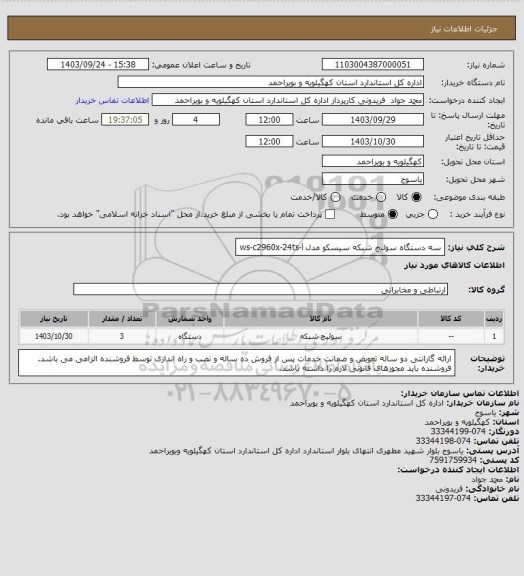524x576 pixels.
Task: Select the کالا radio button
Action: [416, 197]
